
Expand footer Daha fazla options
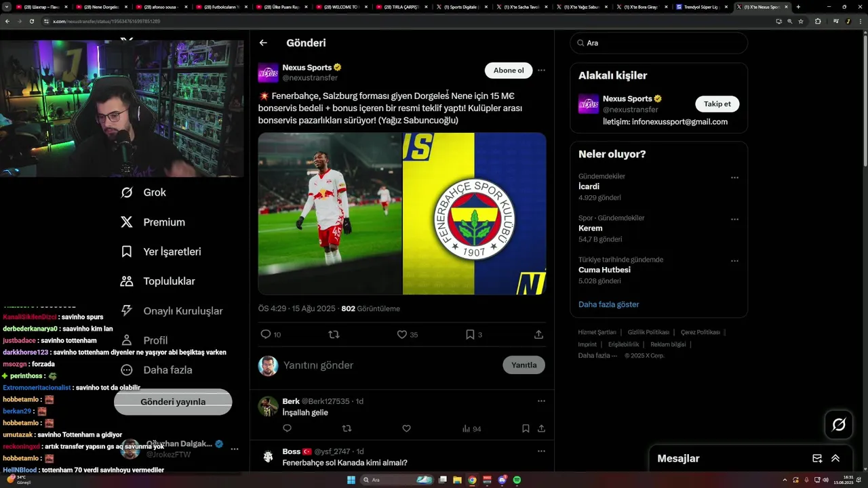pyautogui.click(x=597, y=355)
